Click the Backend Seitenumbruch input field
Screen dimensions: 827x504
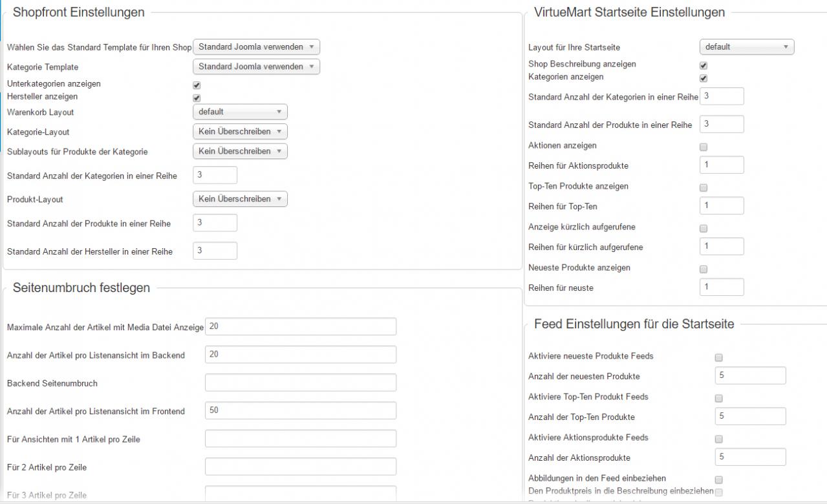point(300,383)
